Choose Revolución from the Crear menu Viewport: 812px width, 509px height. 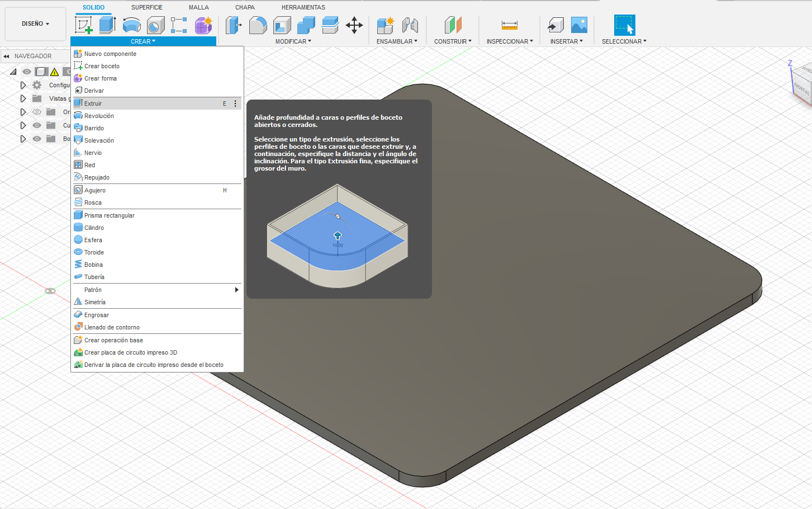click(99, 116)
